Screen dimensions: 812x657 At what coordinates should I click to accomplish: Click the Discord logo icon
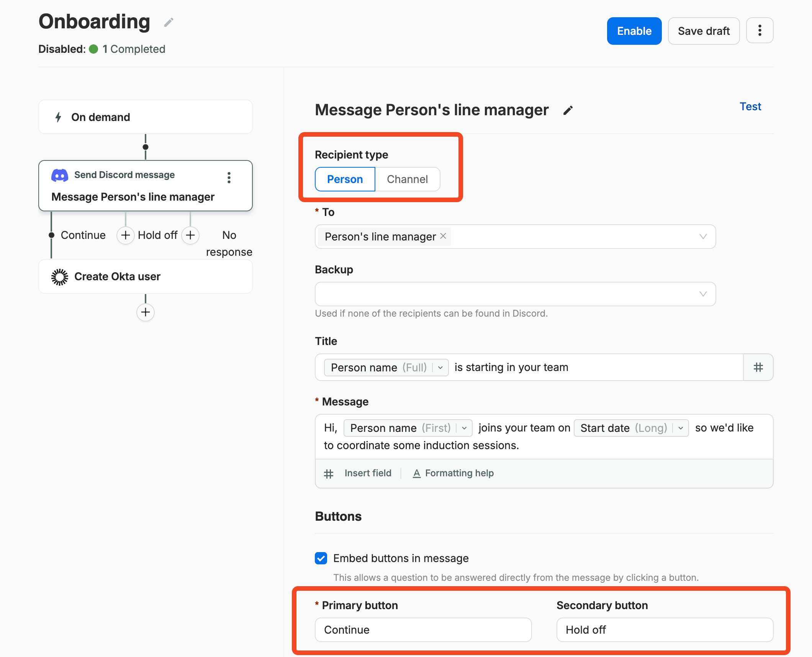60,175
